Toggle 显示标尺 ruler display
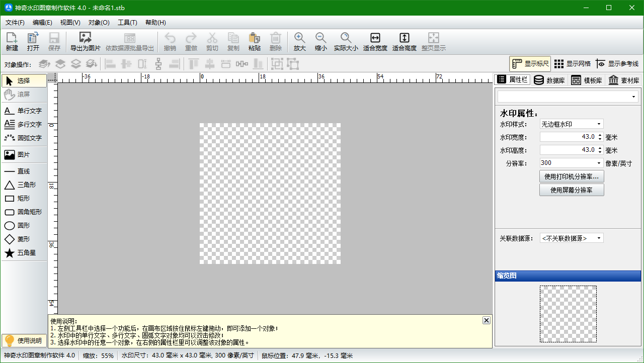 click(530, 64)
